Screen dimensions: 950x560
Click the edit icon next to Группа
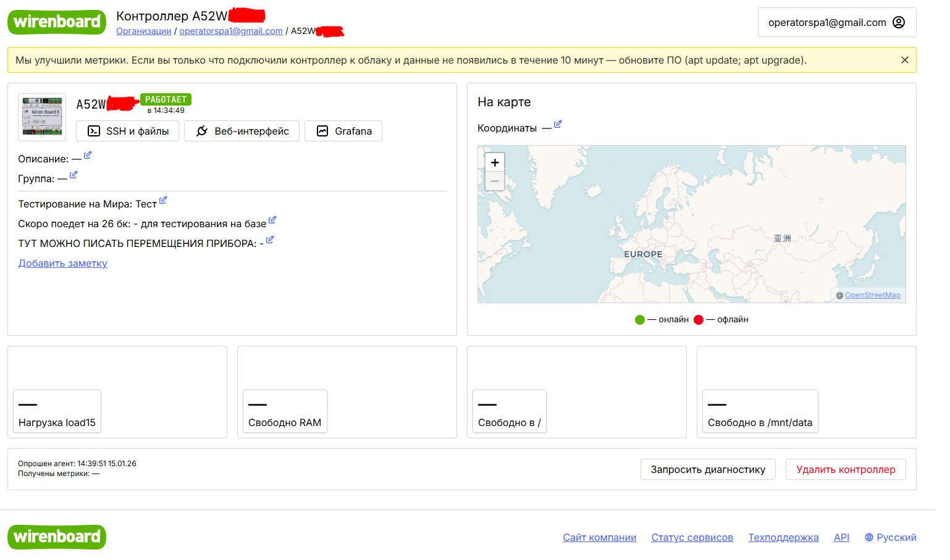74,175
